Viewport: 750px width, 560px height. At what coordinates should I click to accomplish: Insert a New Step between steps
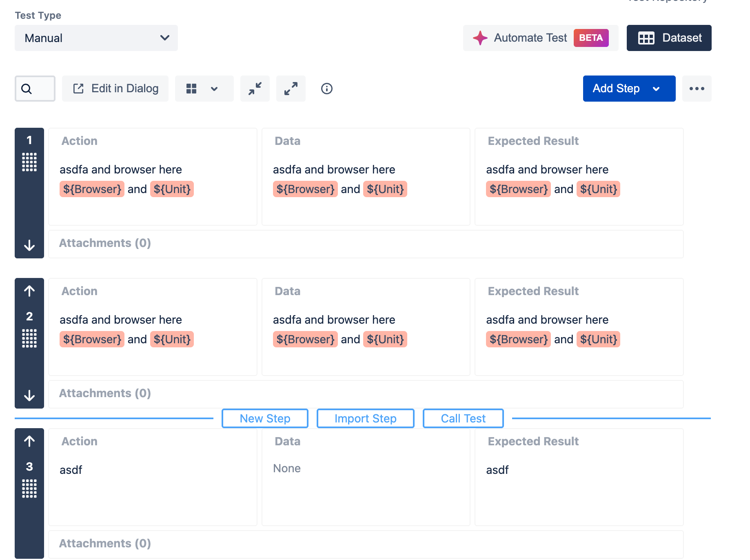(265, 418)
